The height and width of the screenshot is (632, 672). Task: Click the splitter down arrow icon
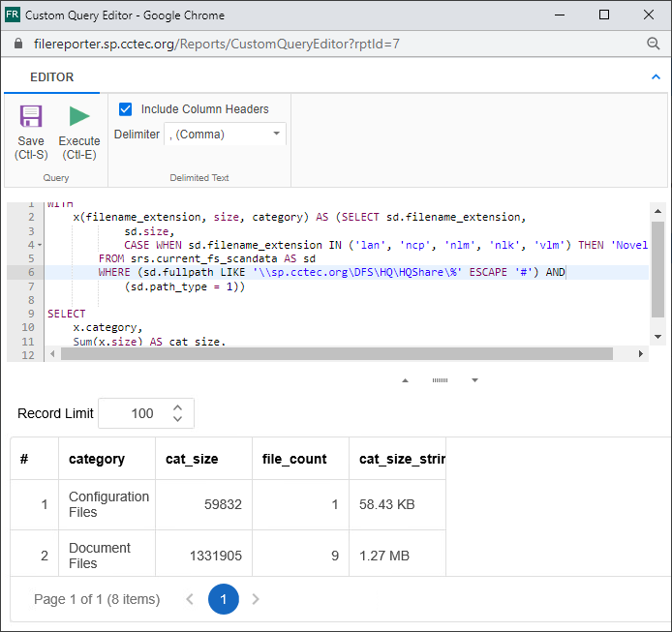tap(474, 380)
